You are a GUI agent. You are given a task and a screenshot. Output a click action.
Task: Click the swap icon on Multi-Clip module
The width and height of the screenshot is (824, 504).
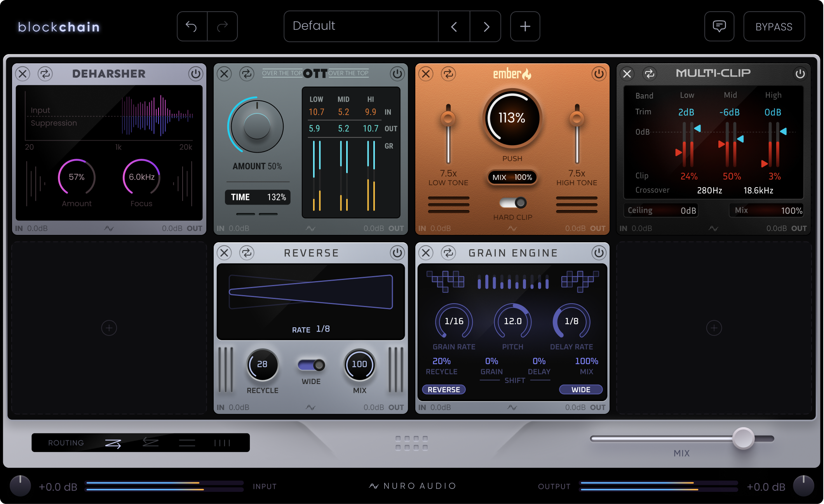tap(650, 74)
